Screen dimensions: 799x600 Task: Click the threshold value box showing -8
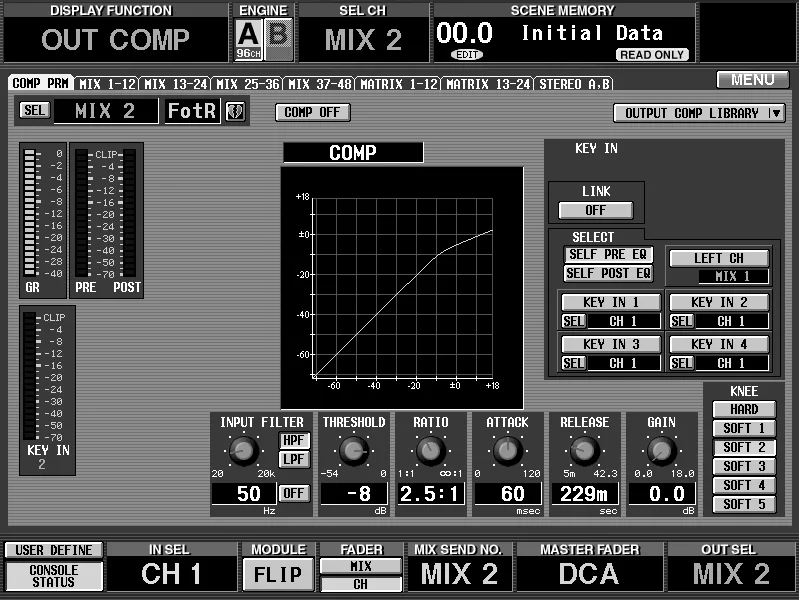point(354,493)
